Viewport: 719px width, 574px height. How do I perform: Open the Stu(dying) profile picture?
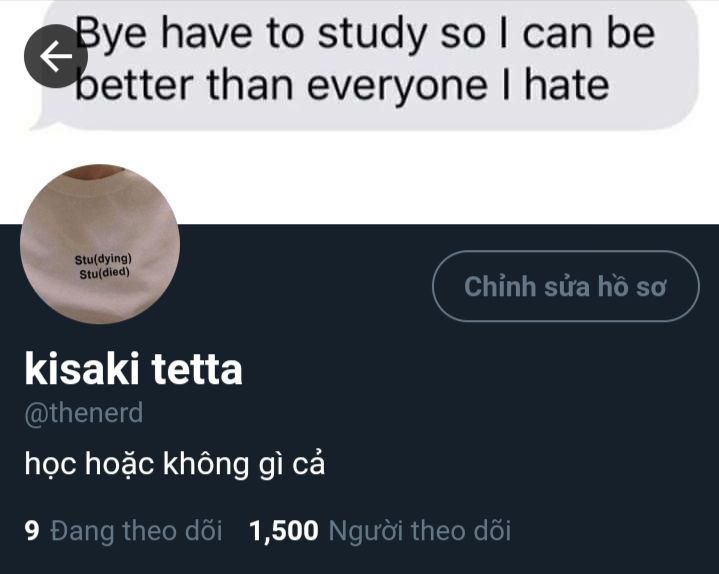[100, 244]
